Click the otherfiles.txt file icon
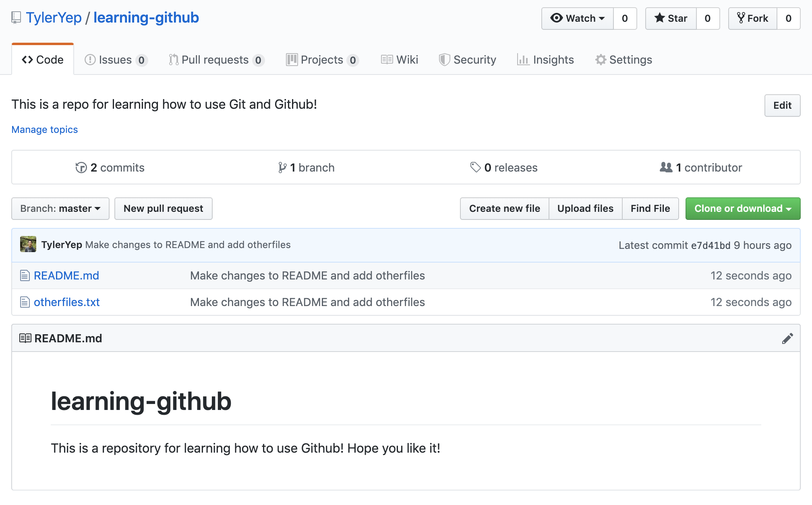This screenshot has width=812, height=505. (x=25, y=302)
